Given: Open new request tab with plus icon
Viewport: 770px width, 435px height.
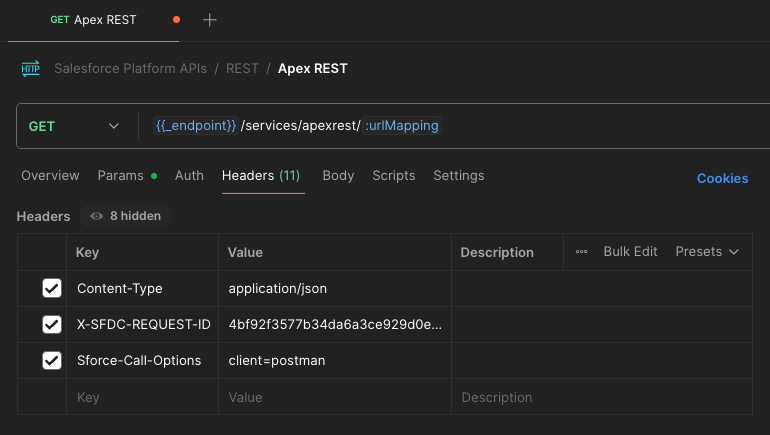Looking at the screenshot, I should point(210,20).
